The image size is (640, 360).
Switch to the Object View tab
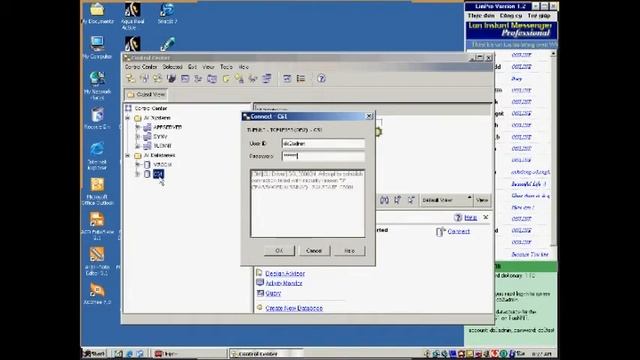(x=146, y=94)
